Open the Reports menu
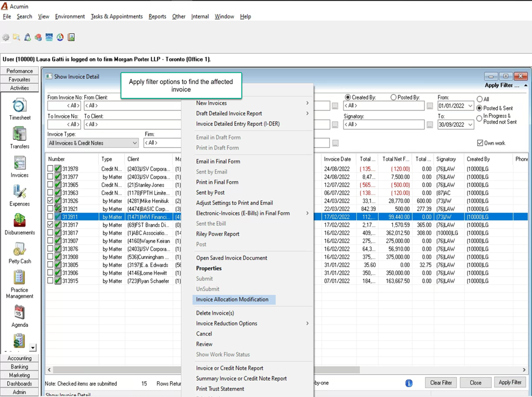 [158, 16]
